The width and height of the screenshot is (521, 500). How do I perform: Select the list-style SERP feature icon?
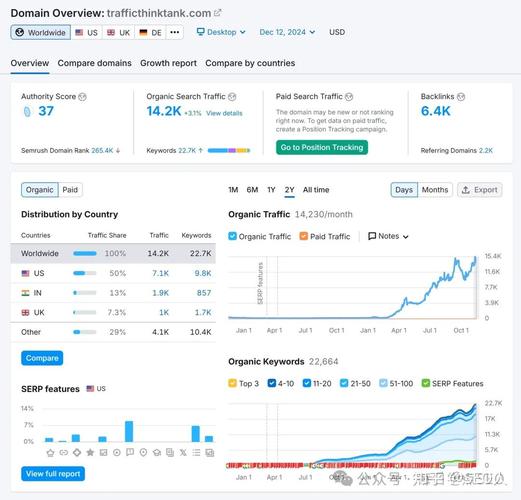pyautogui.click(x=196, y=453)
